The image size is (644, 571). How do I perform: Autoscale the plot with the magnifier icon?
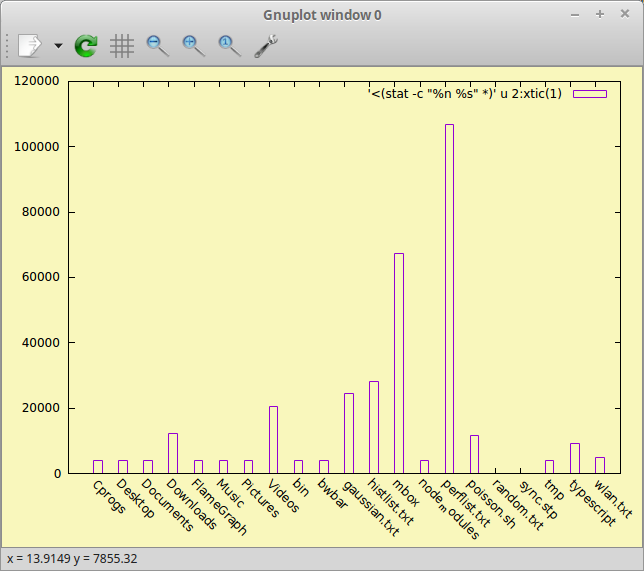tap(229, 45)
